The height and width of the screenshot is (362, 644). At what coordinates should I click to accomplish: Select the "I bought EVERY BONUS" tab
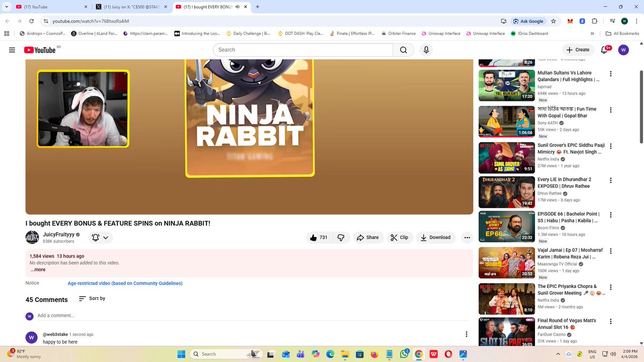[211, 7]
